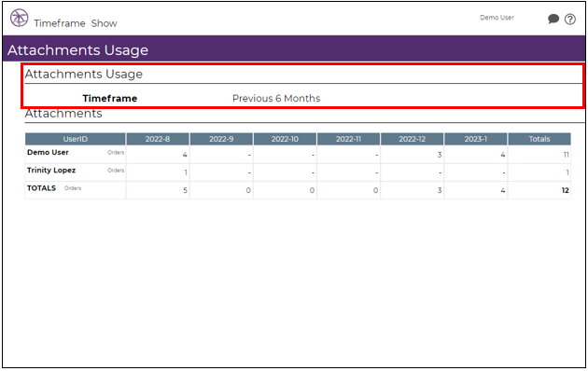This screenshot has height=371, width=588.
Task: Click the Totals column header
Action: click(539, 139)
